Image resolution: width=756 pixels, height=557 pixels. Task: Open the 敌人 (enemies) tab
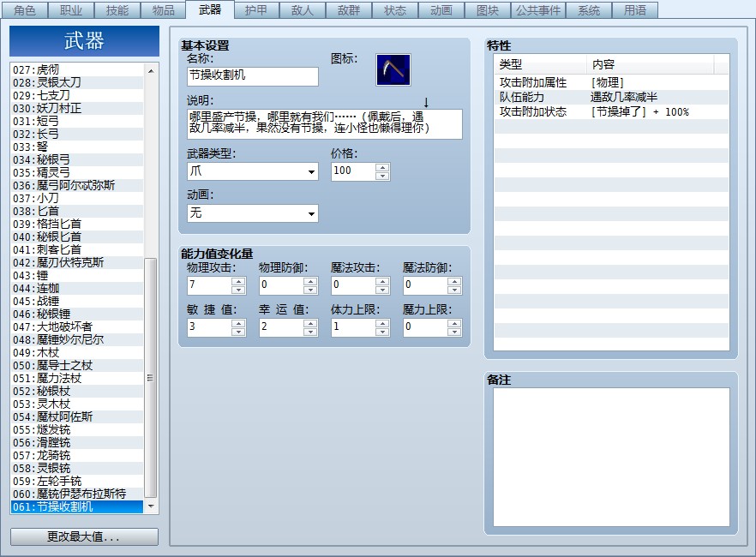(302, 10)
